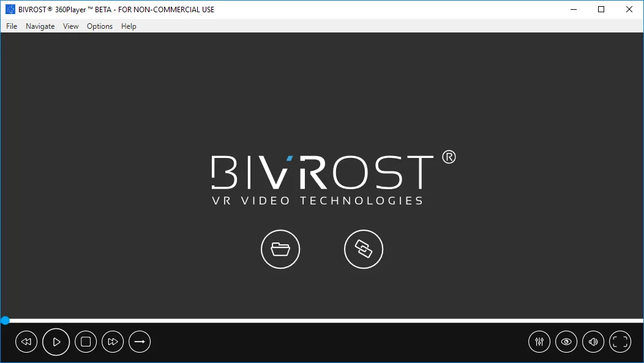The width and height of the screenshot is (644, 363).
Task: Click the blue seek bar handle
Action: (x=5, y=321)
